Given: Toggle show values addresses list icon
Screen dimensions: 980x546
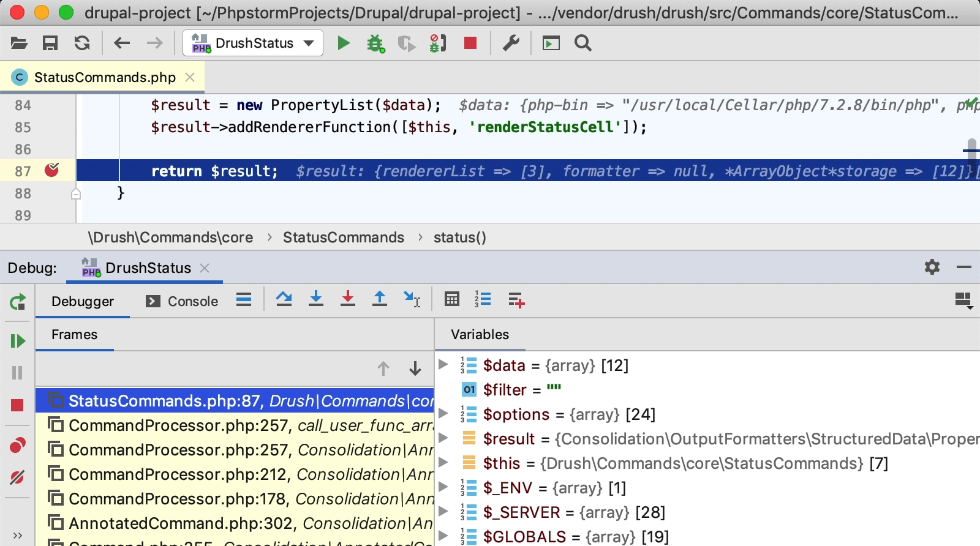Looking at the screenshot, I should coord(483,299).
